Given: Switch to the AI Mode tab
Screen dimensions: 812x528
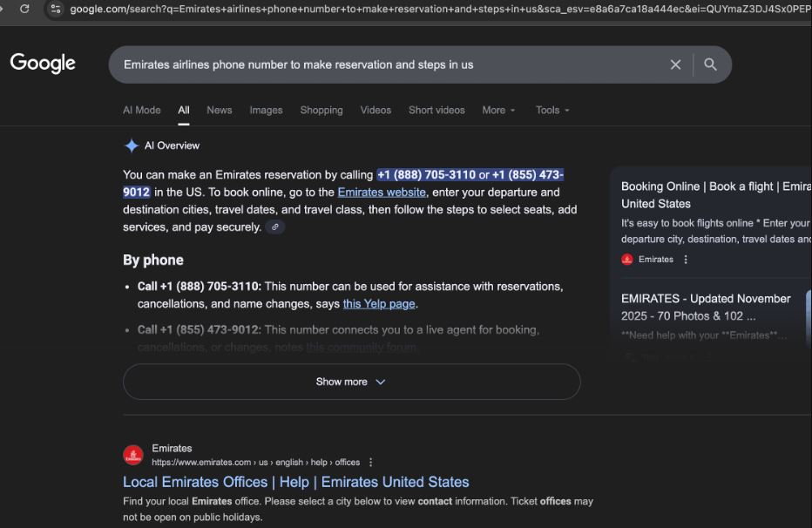Looking at the screenshot, I should [x=141, y=110].
